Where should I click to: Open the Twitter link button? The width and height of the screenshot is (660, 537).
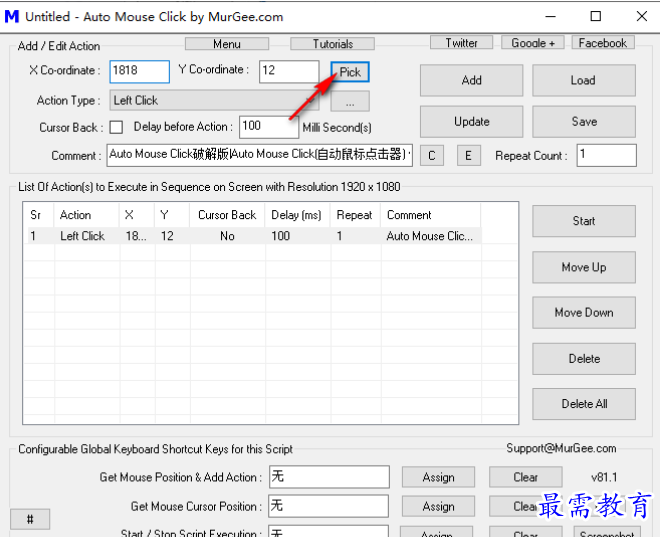461,43
